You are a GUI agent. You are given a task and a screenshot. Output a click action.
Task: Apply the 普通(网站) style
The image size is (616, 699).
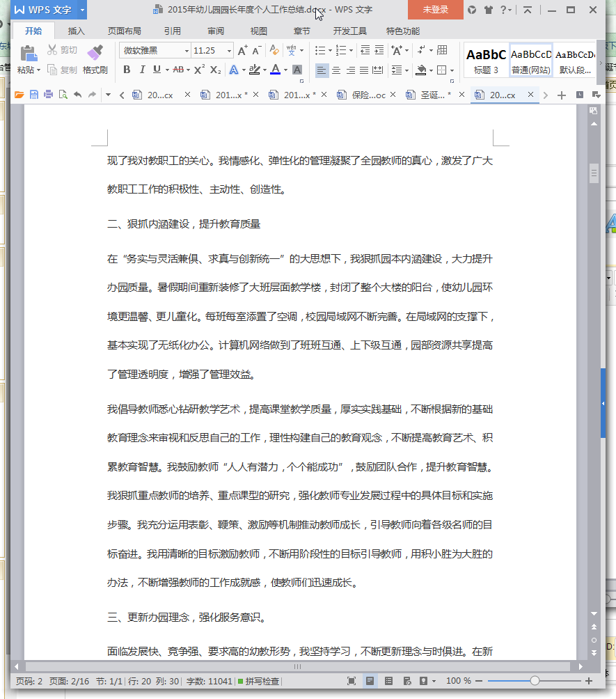[x=531, y=61]
